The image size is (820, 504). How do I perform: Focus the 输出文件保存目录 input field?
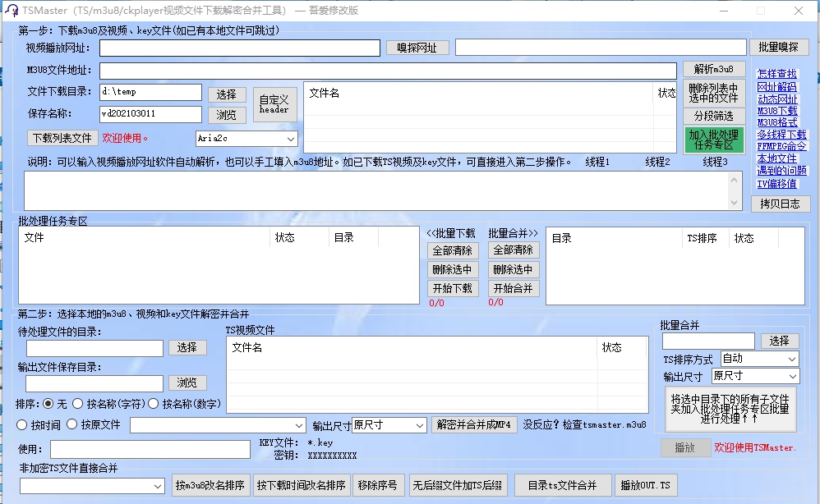[x=94, y=384]
